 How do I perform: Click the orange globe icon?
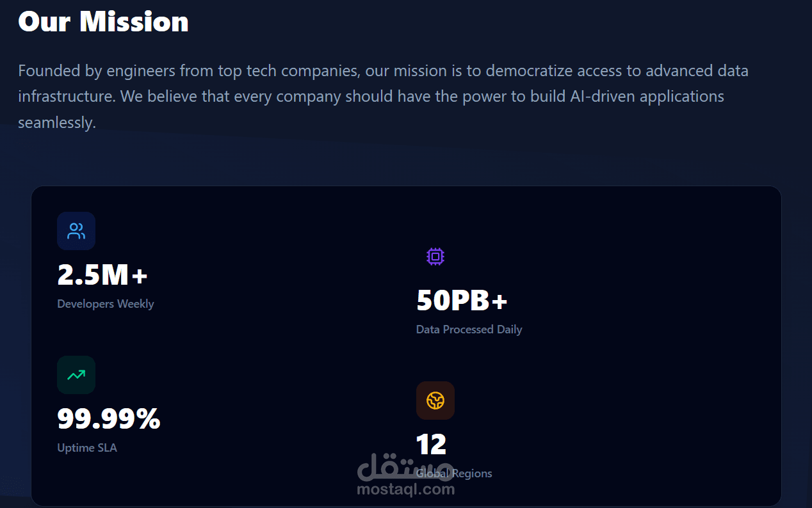pyautogui.click(x=435, y=401)
